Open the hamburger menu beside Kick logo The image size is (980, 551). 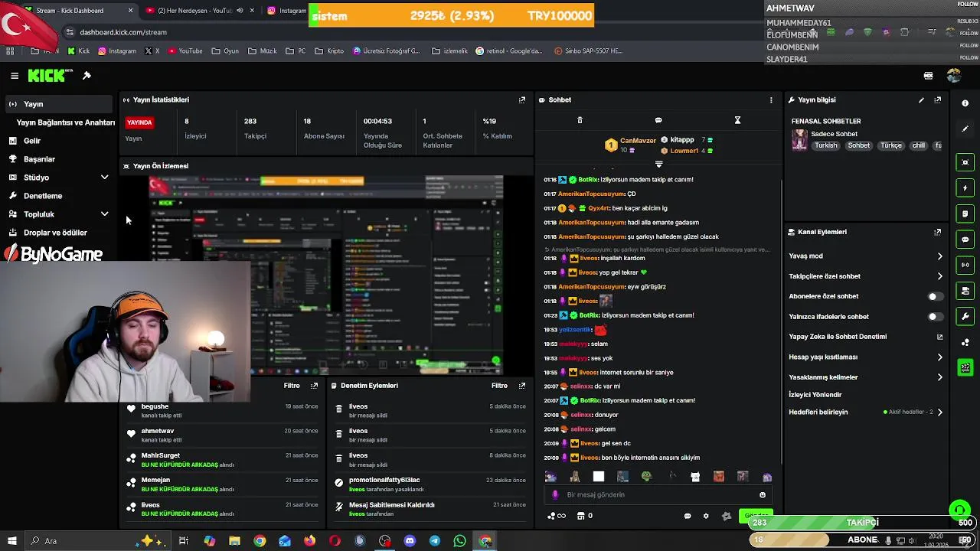(15, 76)
